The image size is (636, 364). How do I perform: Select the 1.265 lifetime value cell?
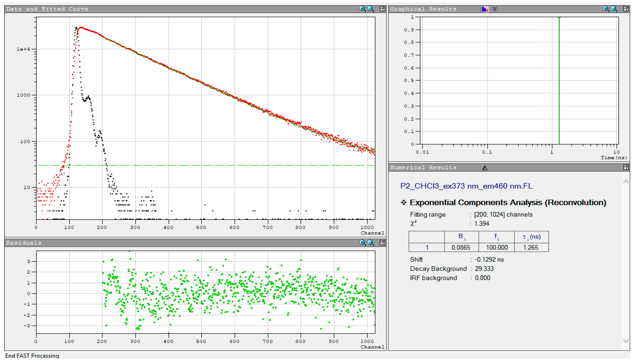click(531, 247)
